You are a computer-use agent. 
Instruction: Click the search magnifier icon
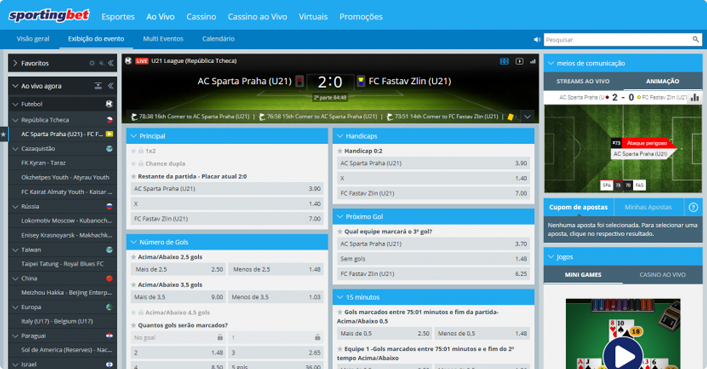coord(696,40)
